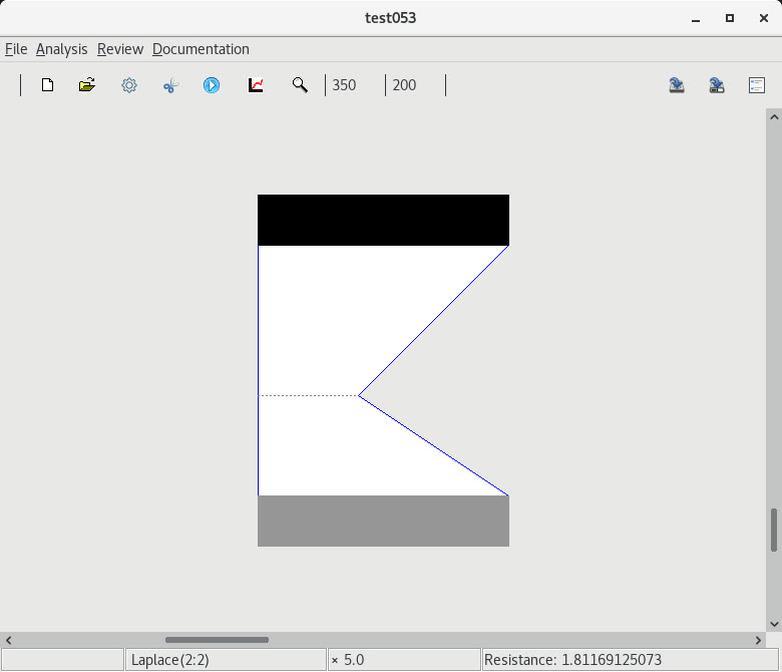Click the vertical scrollbar down arrow

click(x=773, y=624)
